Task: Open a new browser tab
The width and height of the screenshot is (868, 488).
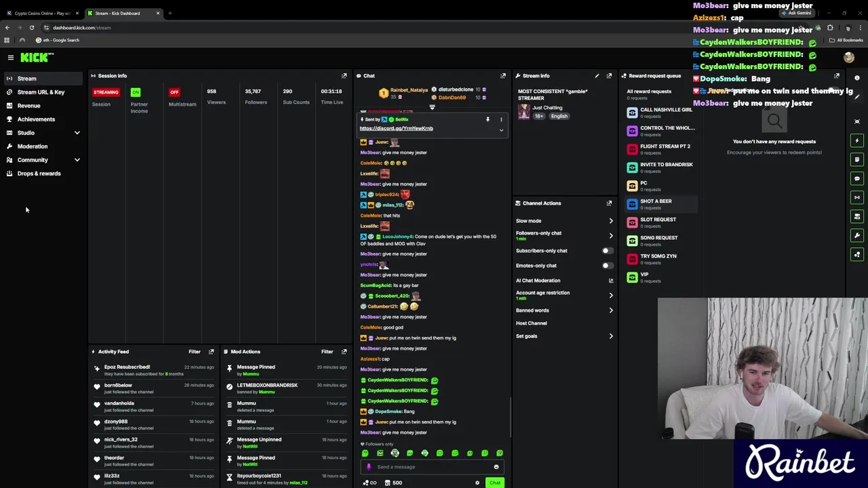Action: click(170, 13)
